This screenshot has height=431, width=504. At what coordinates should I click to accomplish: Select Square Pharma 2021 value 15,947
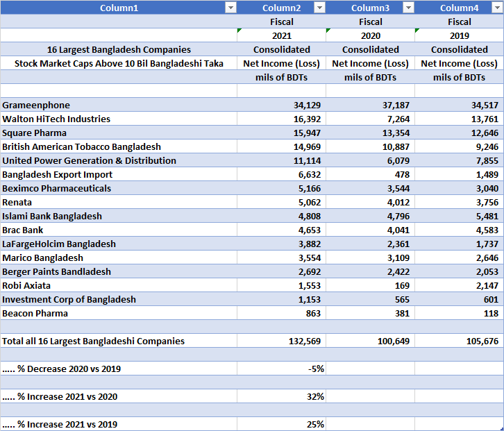282,133
